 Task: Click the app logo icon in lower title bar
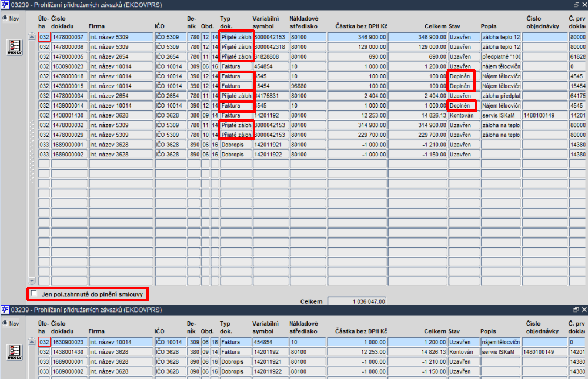(5, 310)
